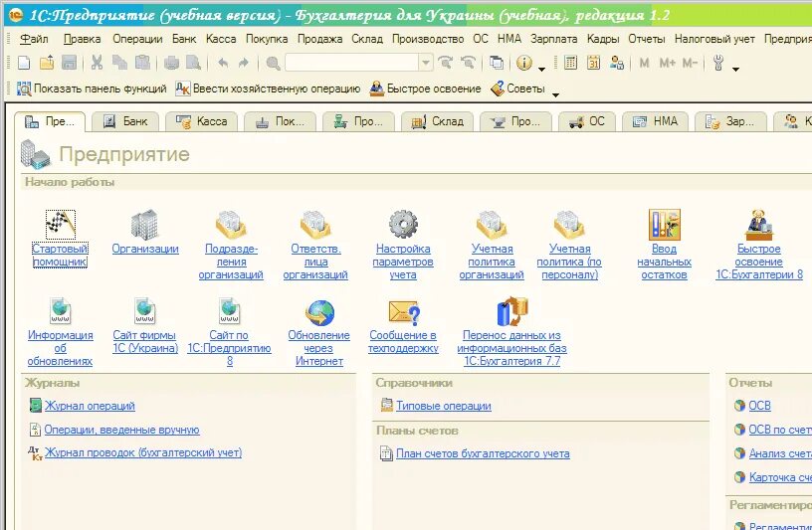Switch to the Банк tab

[x=125, y=121]
